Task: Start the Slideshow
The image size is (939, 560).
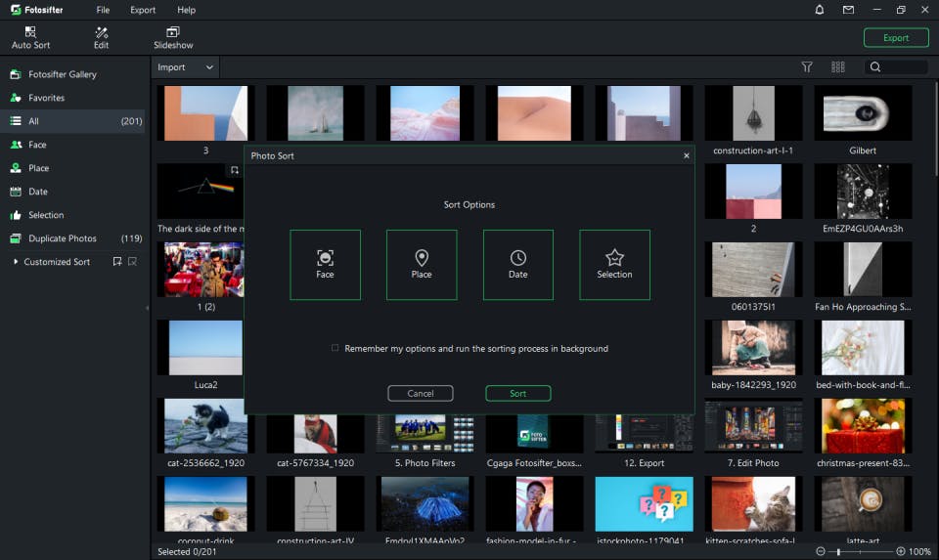Action: (173, 38)
